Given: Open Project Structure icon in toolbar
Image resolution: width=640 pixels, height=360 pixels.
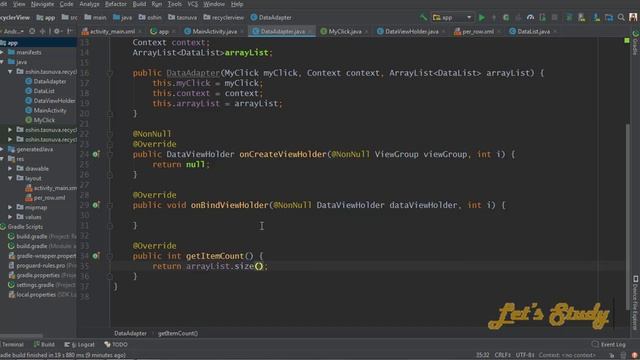Looking at the screenshot, I should click(x=609, y=18).
